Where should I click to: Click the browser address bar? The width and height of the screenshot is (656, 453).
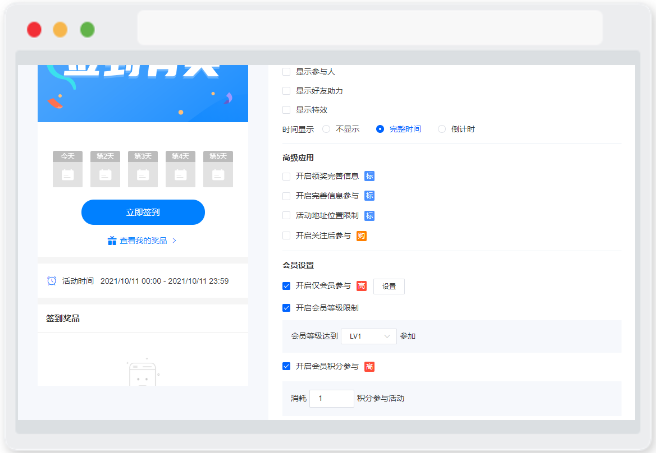tap(370, 28)
